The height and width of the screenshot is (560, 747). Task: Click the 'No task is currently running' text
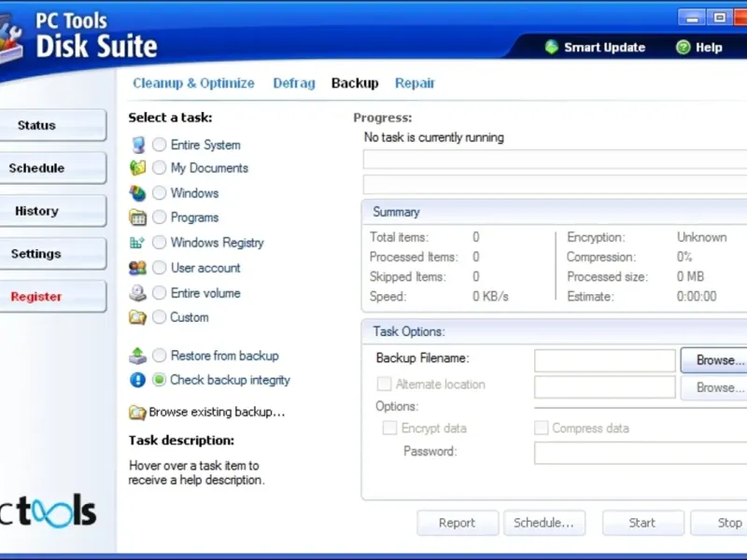click(433, 137)
